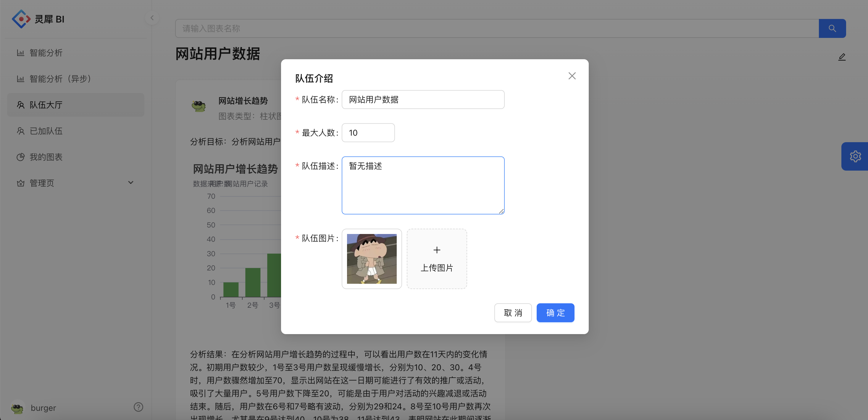Image resolution: width=868 pixels, height=420 pixels.
Task: Click the 上传图片 upload area
Action: [437, 259]
